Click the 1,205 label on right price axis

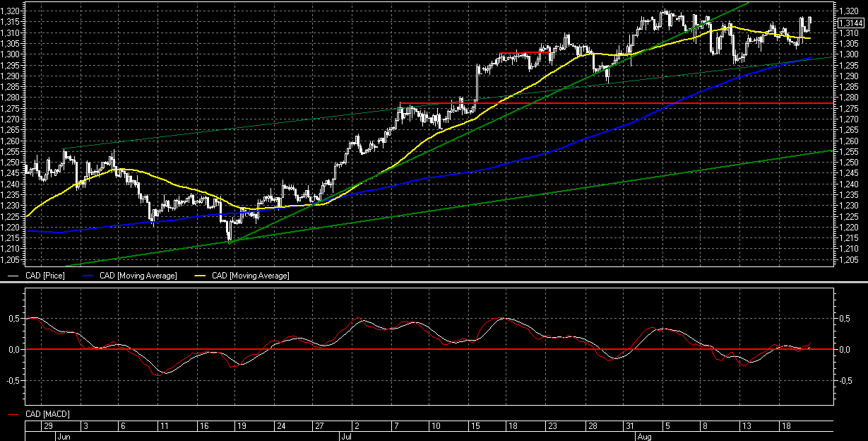(x=848, y=260)
